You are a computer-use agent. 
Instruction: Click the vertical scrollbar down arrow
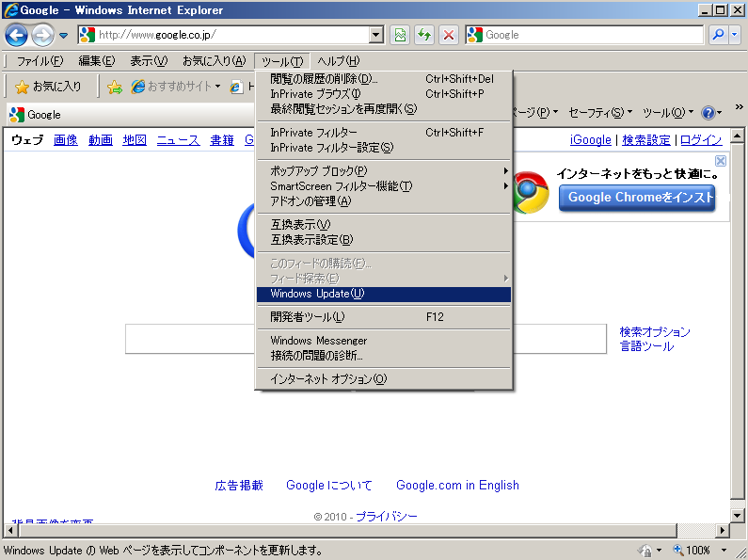coord(737,516)
